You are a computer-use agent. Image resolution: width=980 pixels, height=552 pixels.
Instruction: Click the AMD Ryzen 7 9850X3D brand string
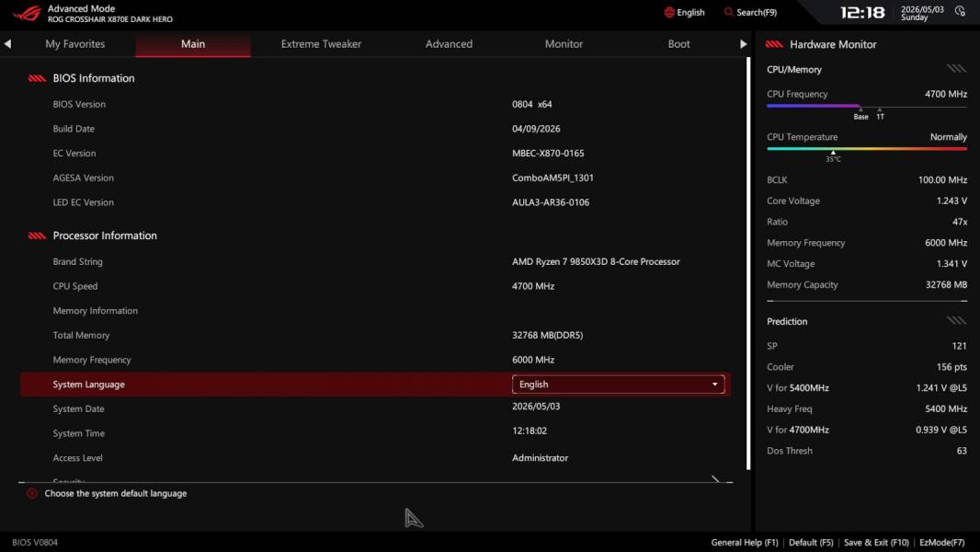[597, 262]
